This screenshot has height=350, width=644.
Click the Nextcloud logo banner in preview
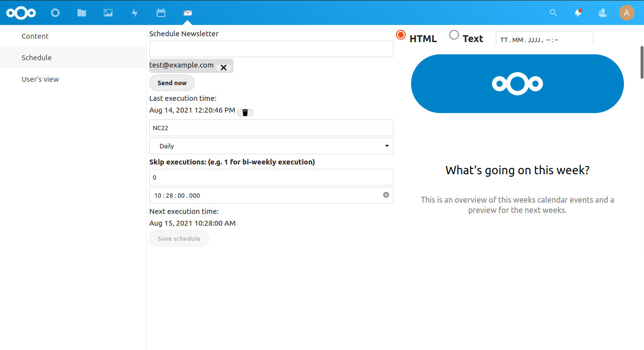click(x=517, y=84)
